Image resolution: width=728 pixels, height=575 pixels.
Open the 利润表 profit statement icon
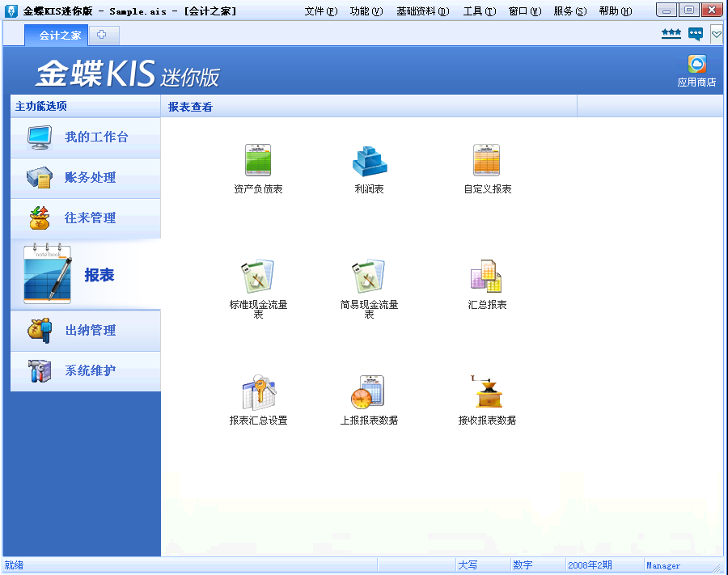tap(369, 161)
